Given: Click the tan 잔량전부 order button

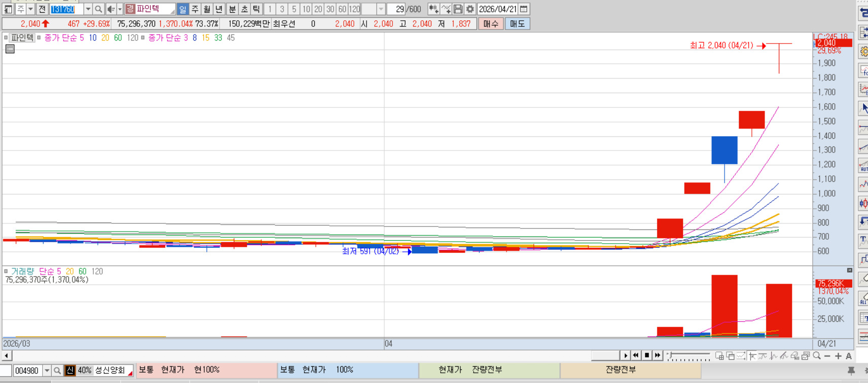Looking at the screenshot, I should [x=631, y=370].
